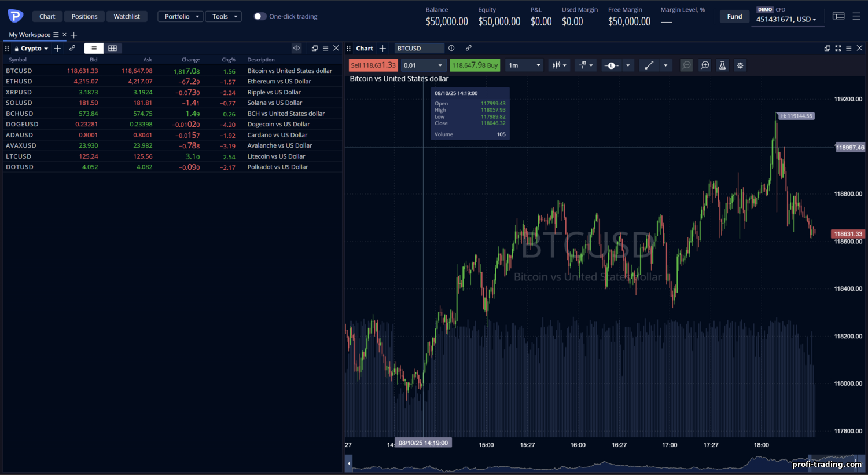Switch watchlist to list view
This screenshot has height=475, width=868.
click(94, 48)
